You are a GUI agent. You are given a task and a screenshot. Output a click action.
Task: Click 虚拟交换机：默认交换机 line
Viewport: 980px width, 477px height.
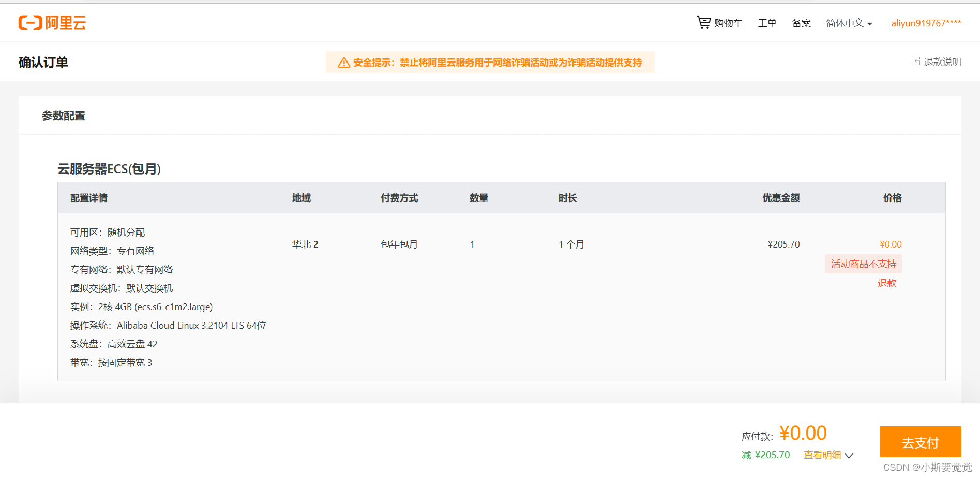(x=122, y=288)
